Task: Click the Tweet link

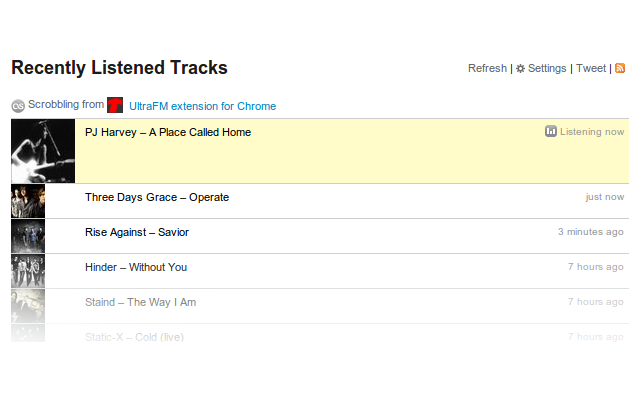Action: click(591, 68)
